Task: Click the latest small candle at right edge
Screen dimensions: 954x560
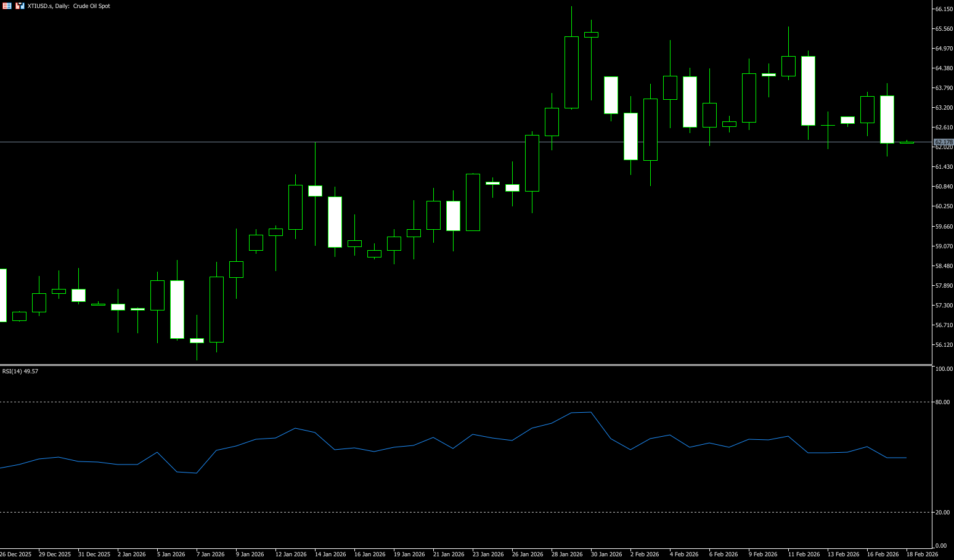Action: tap(907, 143)
